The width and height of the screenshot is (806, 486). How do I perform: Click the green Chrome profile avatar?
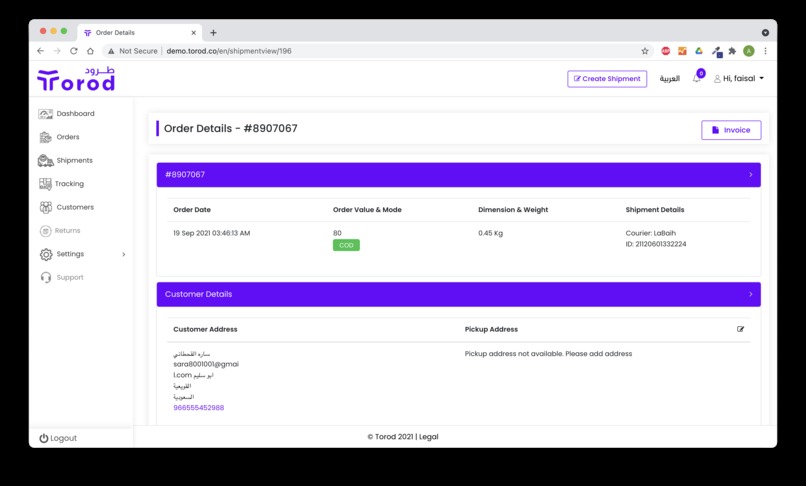(x=749, y=51)
